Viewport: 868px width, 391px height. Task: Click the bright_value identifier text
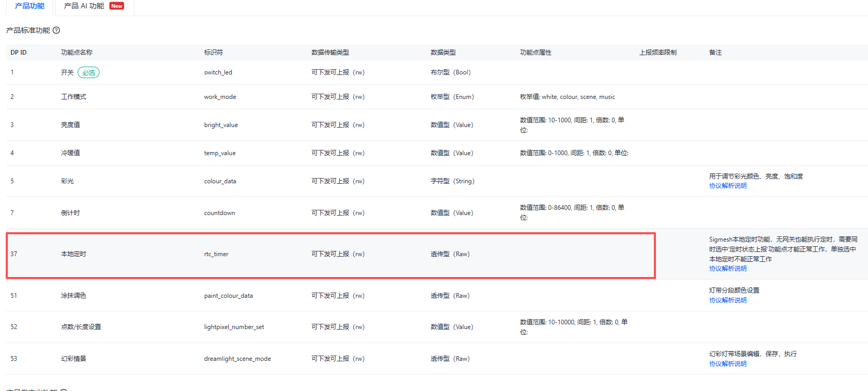220,125
